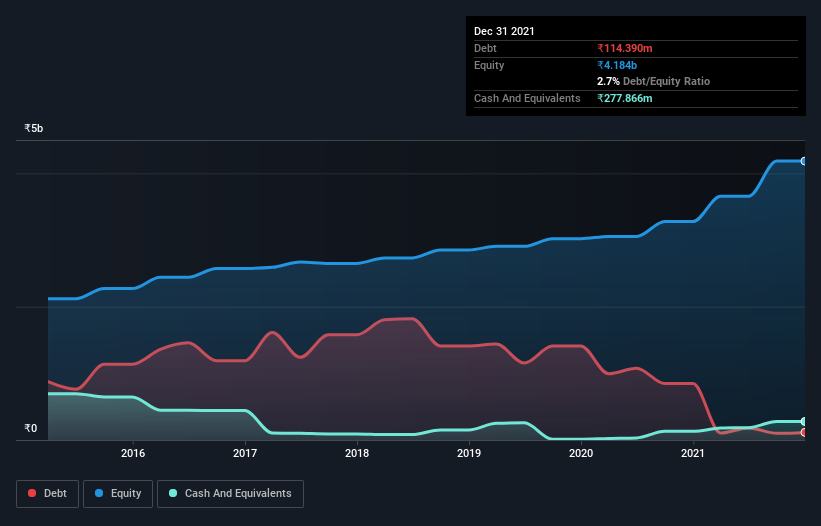
Task: Click the Equity label in the tooltip
Action: tap(489, 65)
